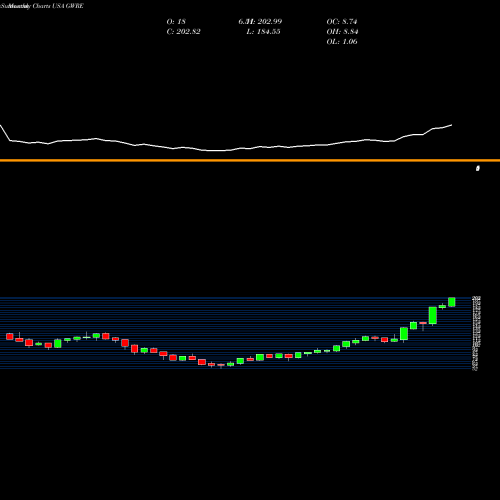Click the orange horizontal line

(250, 161)
